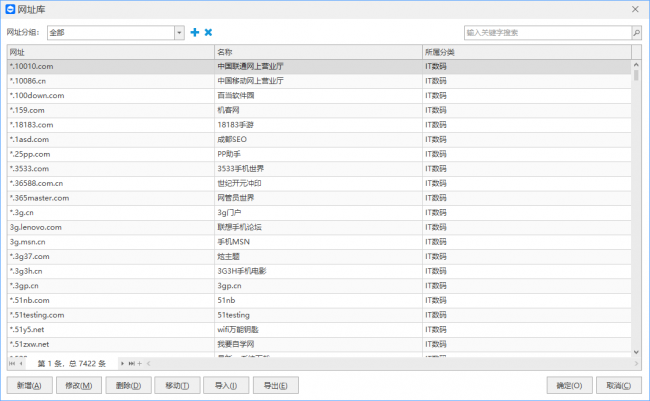
Task: Go to the next record in the pager
Action: [x=122, y=364]
